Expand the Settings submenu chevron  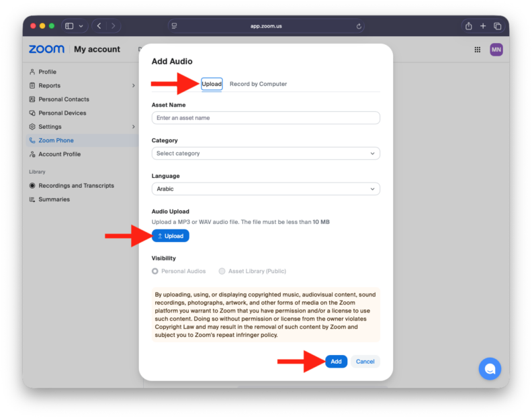(x=134, y=126)
